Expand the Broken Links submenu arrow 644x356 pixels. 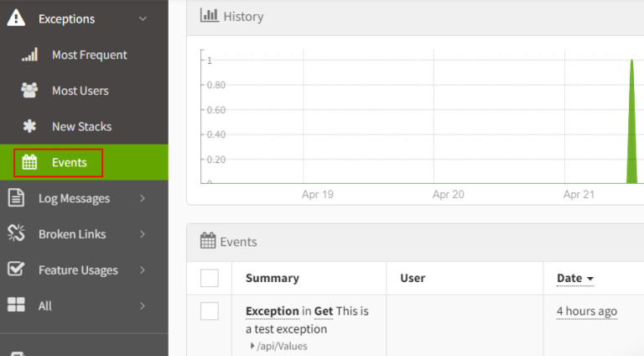point(143,234)
